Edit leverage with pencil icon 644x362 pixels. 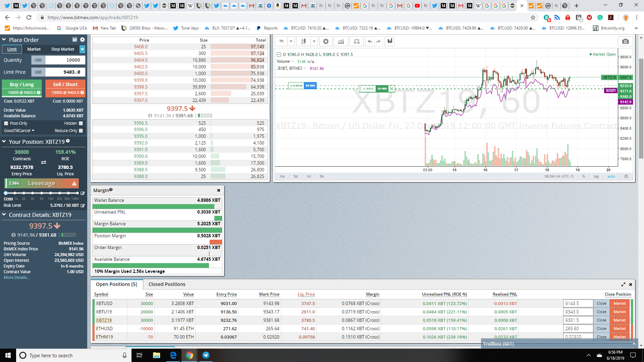click(x=83, y=193)
